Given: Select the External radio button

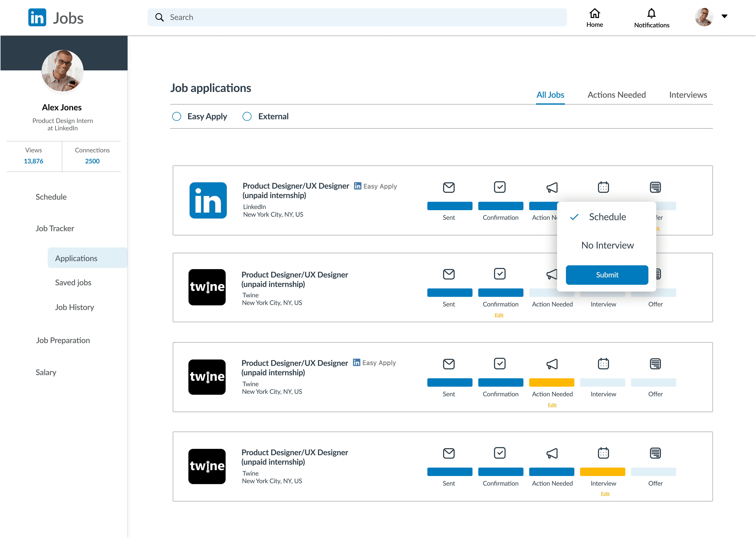Looking at the screenshot, I should (247, 116).
